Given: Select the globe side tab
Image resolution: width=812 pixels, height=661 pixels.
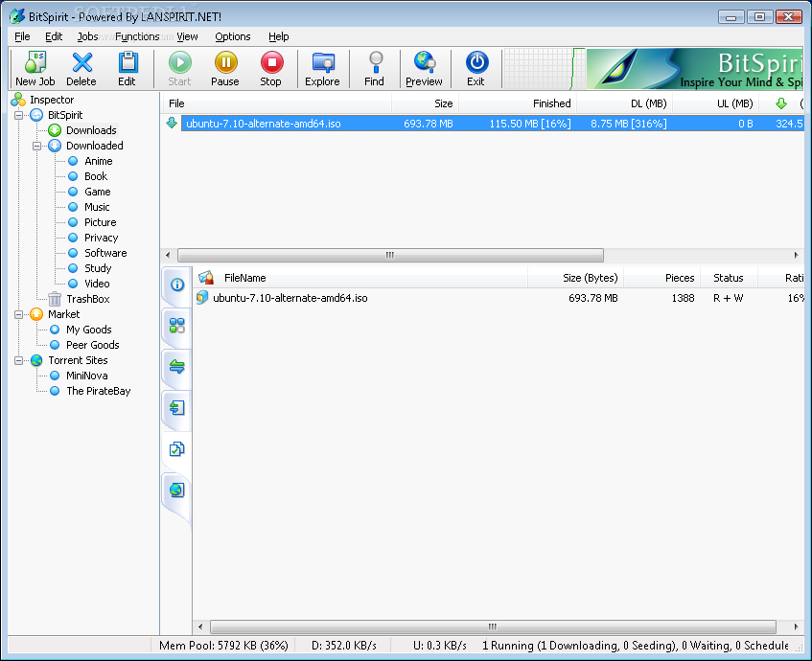Looking at the screenshot, I should click(x=176, y=490).
